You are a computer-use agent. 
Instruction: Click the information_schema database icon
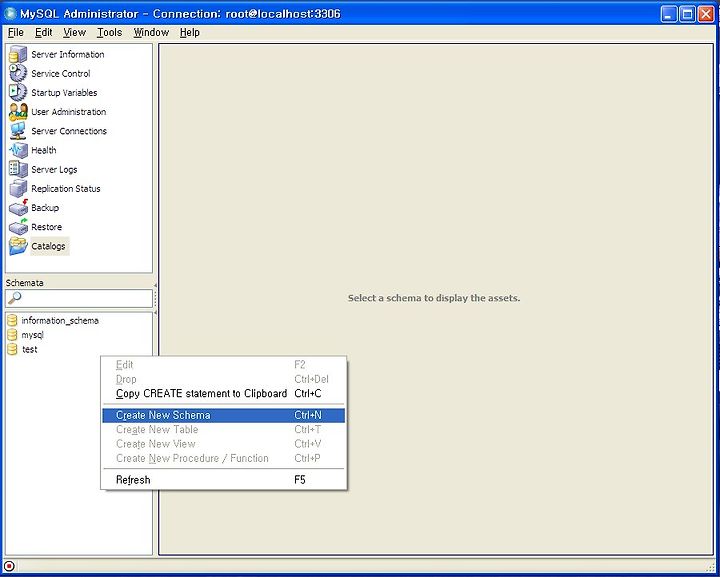coord(12,320)
